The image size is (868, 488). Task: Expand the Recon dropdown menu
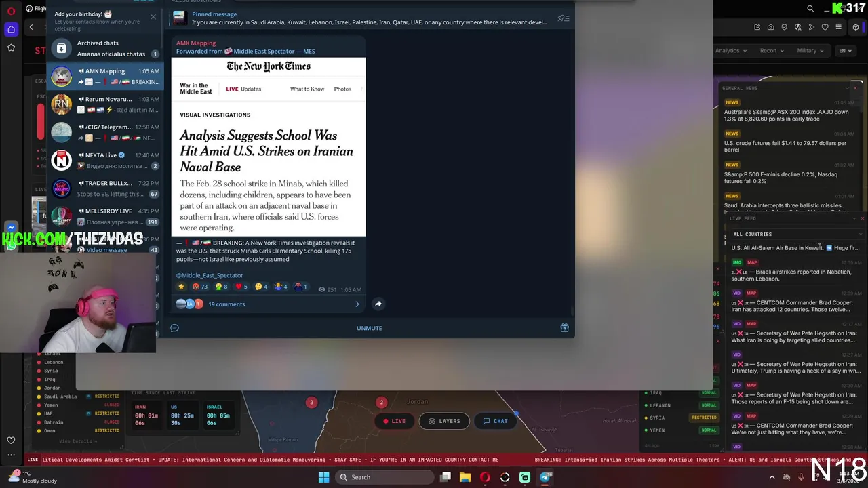click(x=772, y=50)
